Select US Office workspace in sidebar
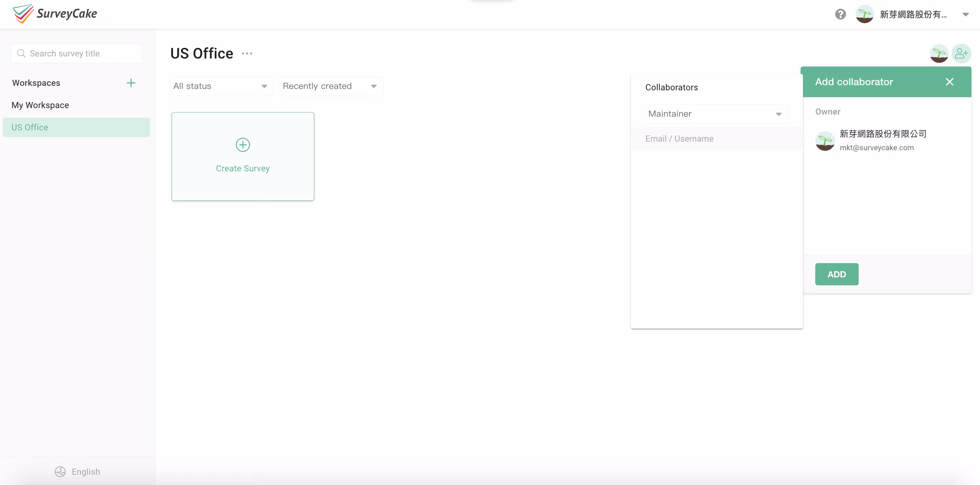Screen dimensions: 980x485 pyautogui.click(x=77, y=128)
